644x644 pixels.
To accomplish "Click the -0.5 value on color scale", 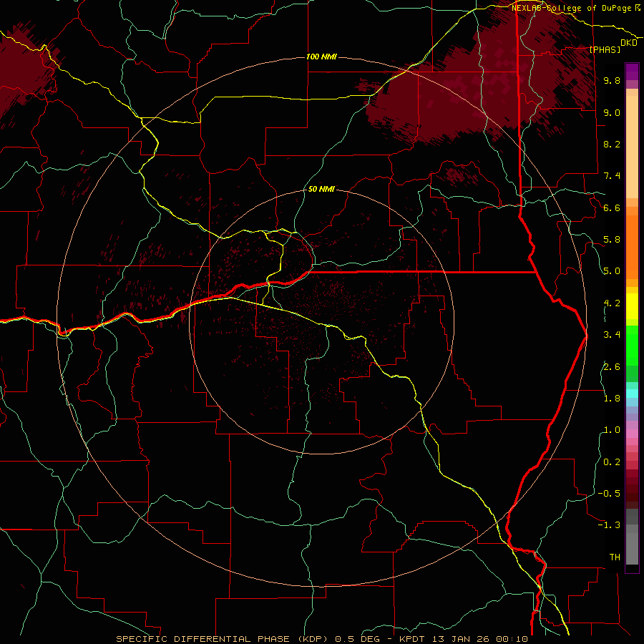I will pos(609,494).
